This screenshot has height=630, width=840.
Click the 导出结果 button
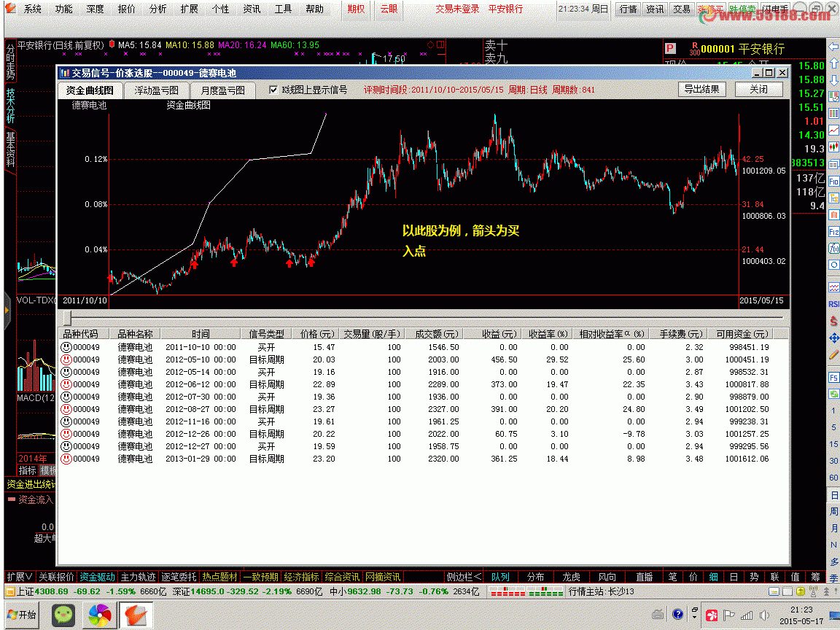tap(701, 89)
